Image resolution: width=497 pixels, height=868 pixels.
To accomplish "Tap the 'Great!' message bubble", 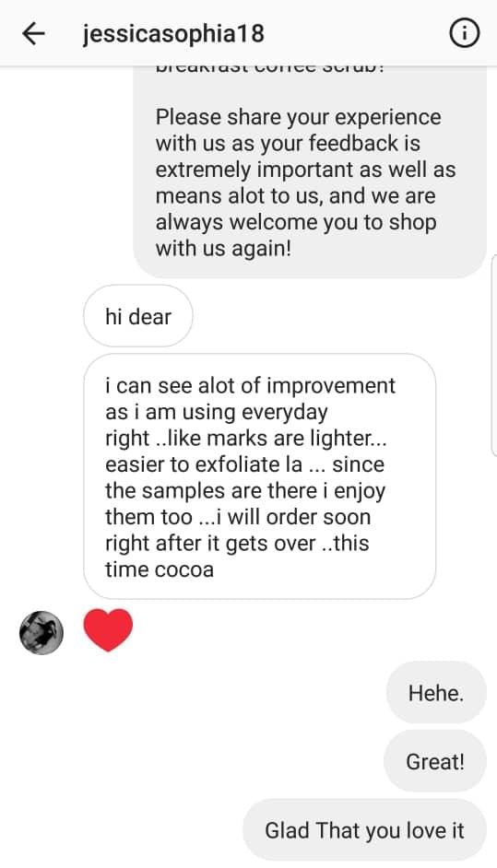I will pyautogui.click(x=435, y=762).
